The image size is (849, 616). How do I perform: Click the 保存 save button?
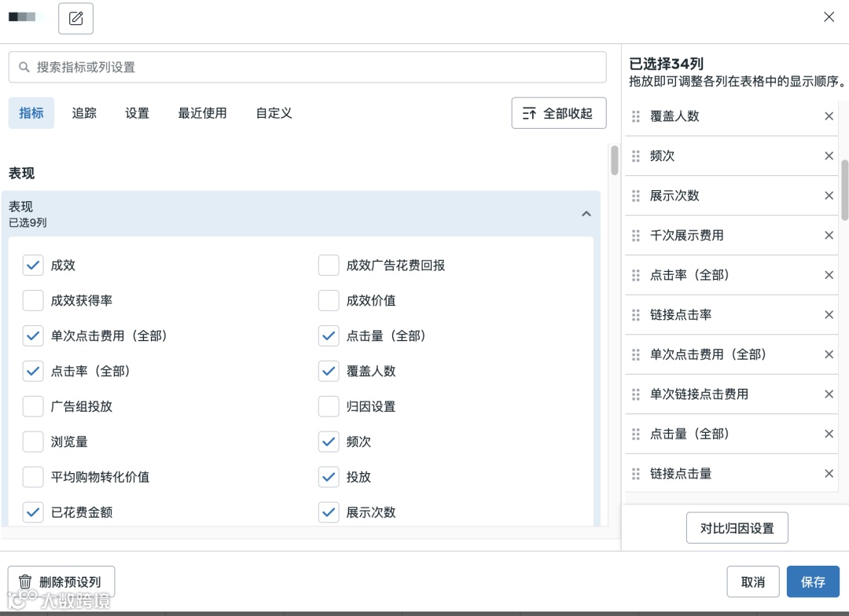tap(813, 582)
